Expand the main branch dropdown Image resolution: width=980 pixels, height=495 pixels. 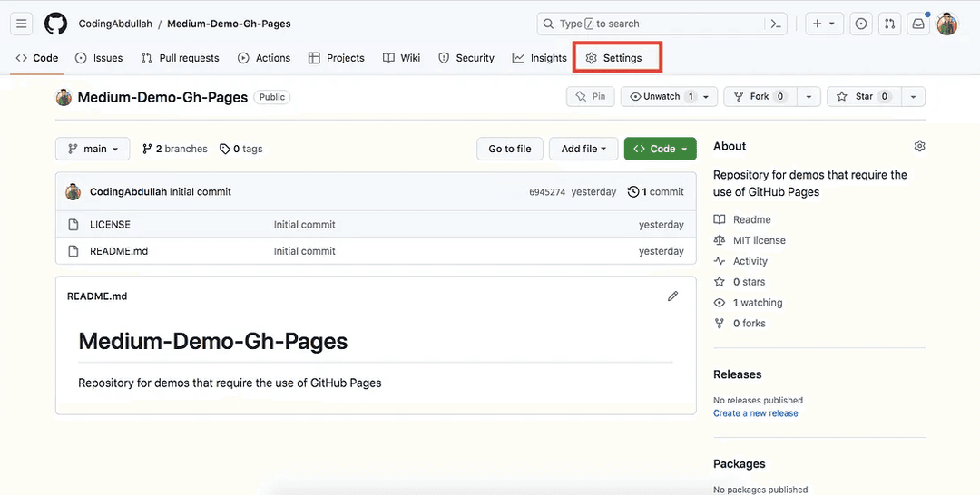tap(93, 149)
